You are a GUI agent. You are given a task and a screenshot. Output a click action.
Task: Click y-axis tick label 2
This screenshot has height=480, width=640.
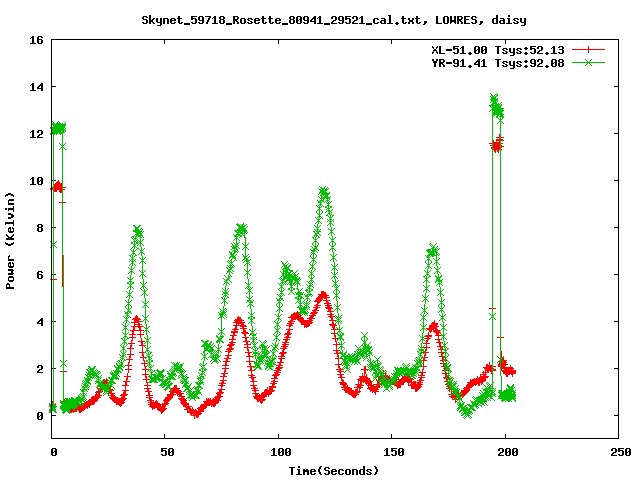pos(40,369)
